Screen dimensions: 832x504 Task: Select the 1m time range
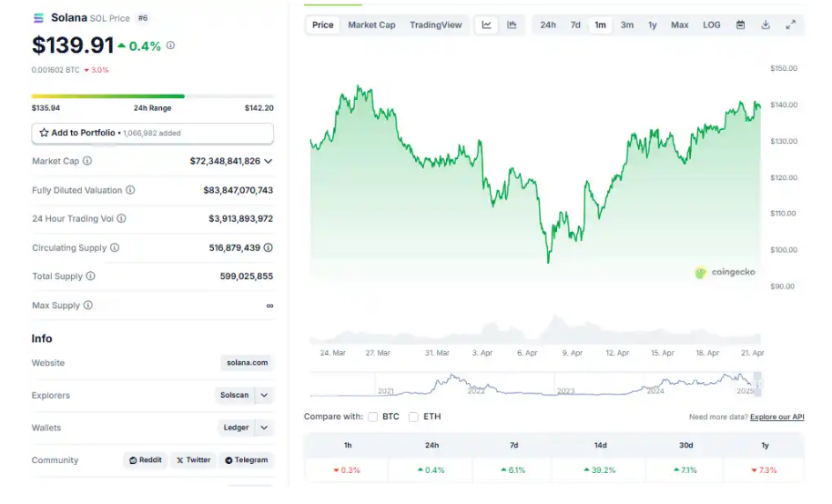[600, 25]
